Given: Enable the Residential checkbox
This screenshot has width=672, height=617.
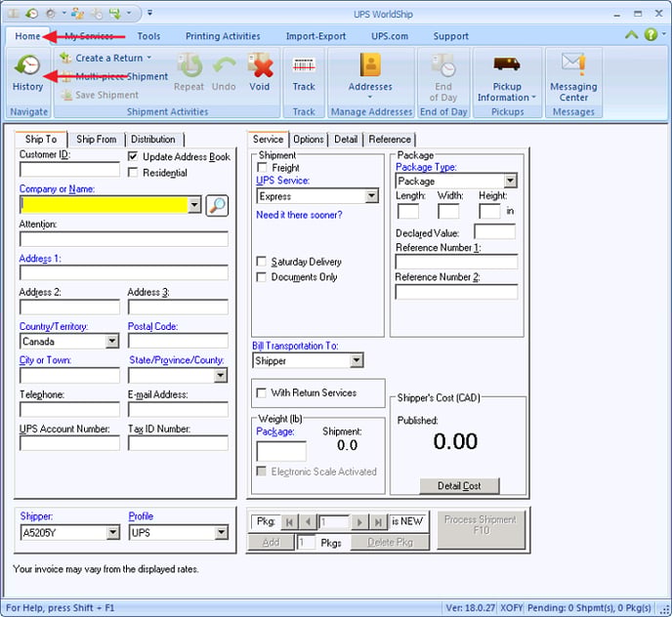Looking at the screenshot, I should pos(134,173).
